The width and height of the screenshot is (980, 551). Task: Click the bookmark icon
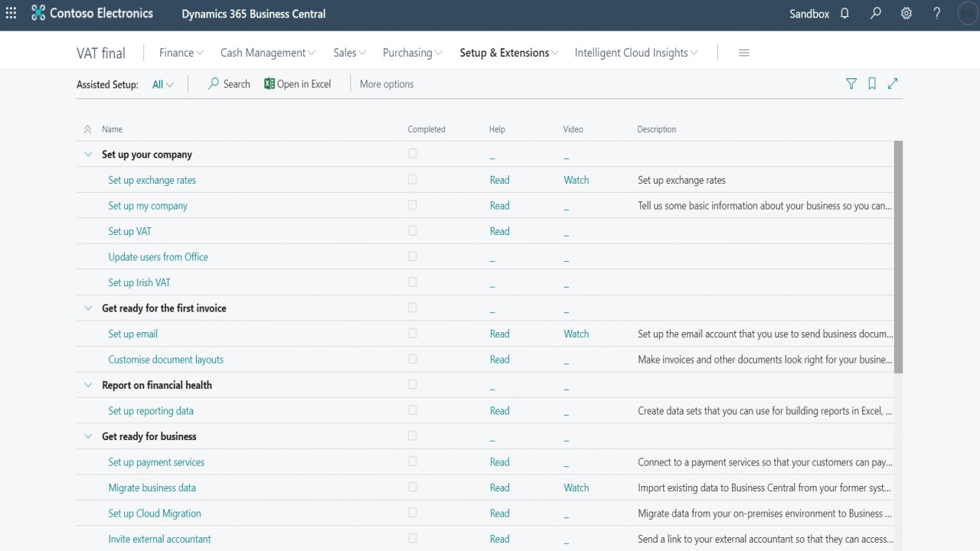coord(872,84)
